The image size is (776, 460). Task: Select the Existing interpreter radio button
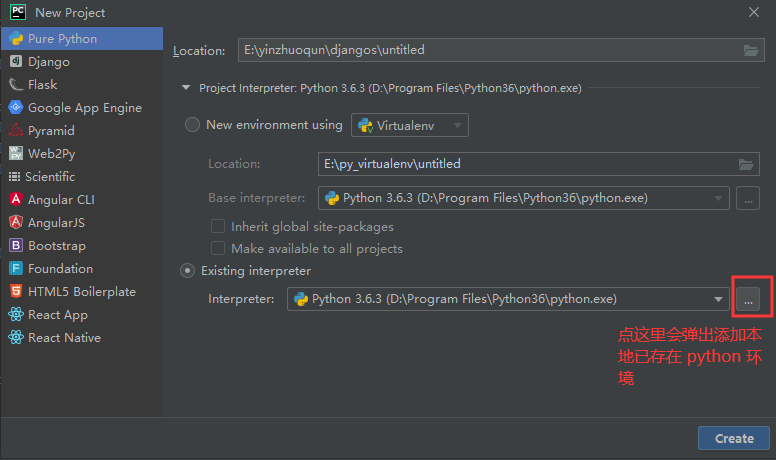[188, 270]
